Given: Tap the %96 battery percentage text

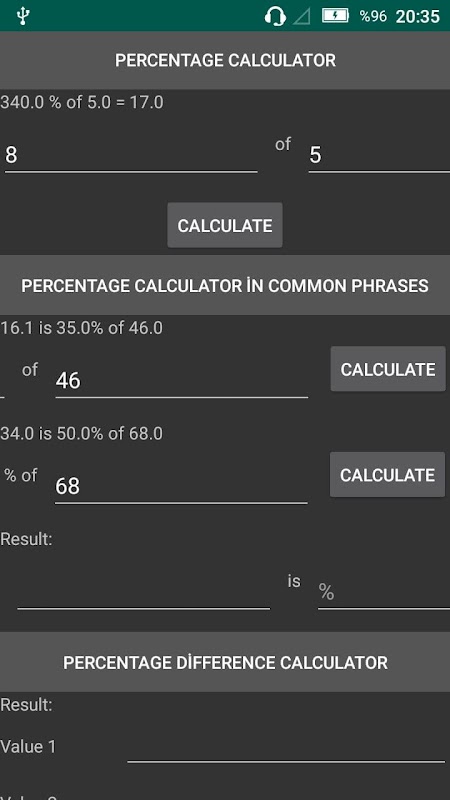Looking at the screenshot, I should [x=373, y=16].
